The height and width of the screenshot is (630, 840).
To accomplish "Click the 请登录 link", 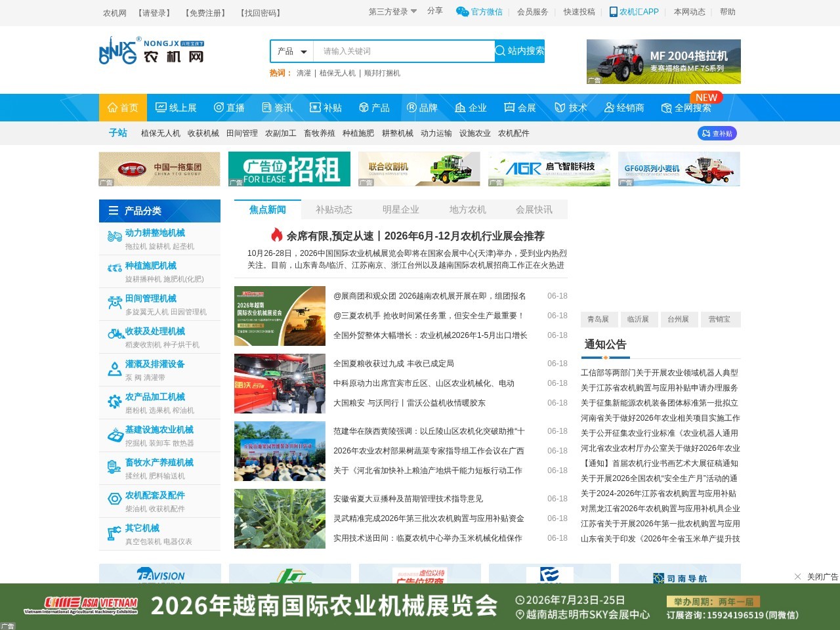I will [x=154, y=13].
